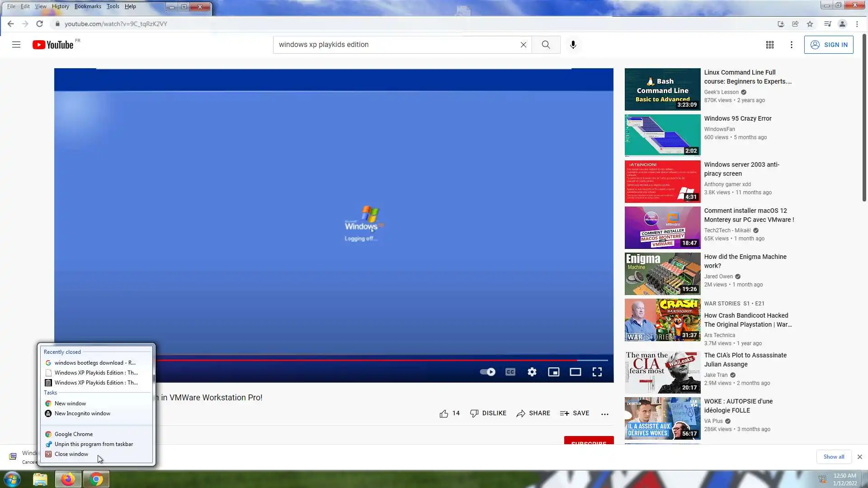Enter fullscreen video mode
The height and width of the screenshot is (488, 868).
click(597, 372)
